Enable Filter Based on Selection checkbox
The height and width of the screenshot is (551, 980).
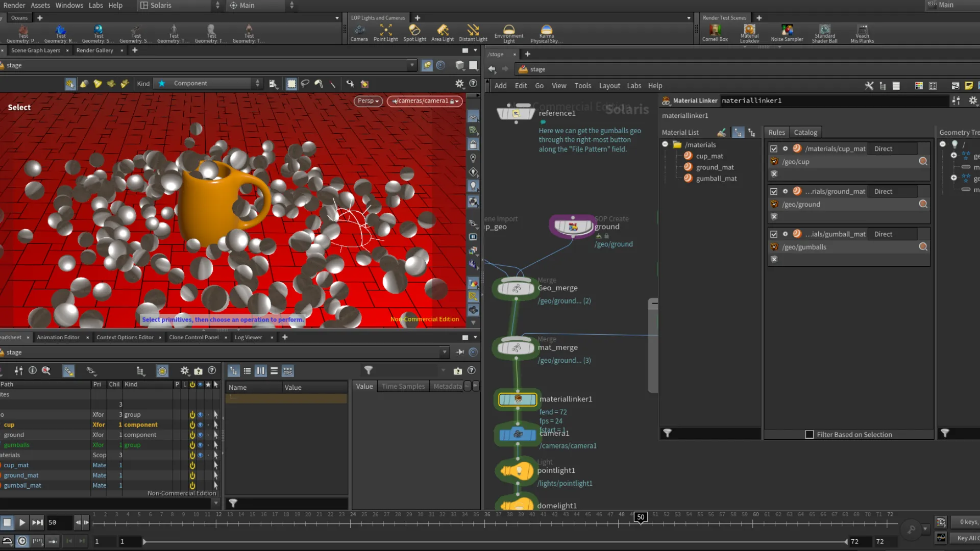click(x=810, y=435)
